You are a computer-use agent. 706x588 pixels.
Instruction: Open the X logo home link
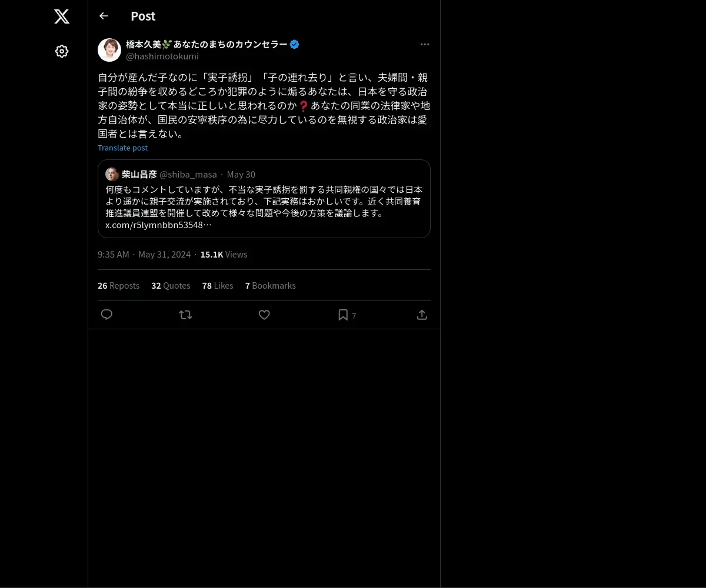coord(62,16)
